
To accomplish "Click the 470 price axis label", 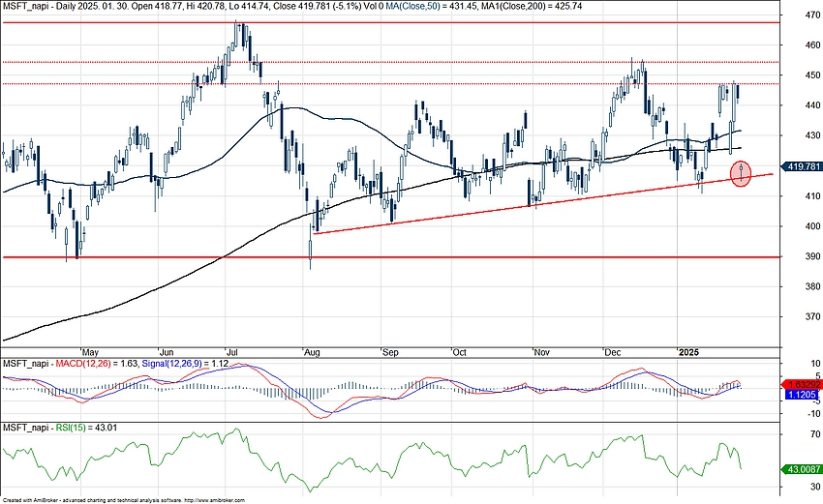I will (x=813, y=15).
